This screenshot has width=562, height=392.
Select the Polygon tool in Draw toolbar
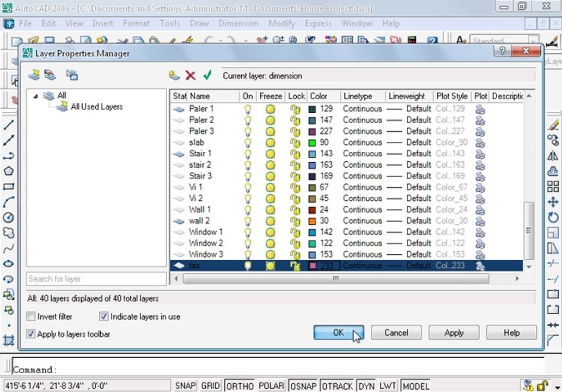point(9,171)
